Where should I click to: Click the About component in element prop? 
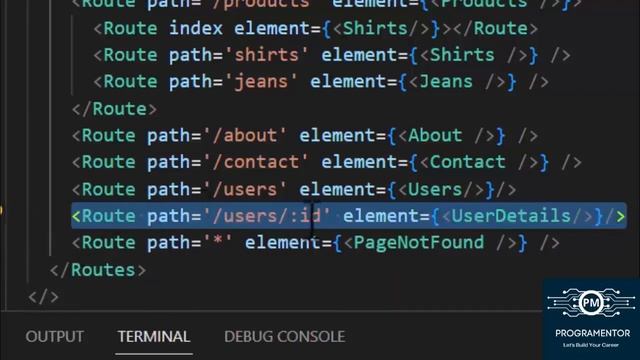click(435, 136)
